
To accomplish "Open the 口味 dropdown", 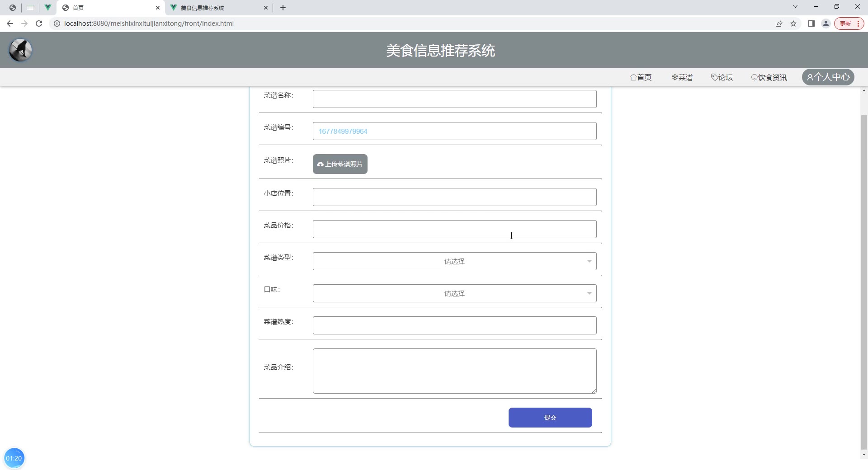I will tap(454, 293).
